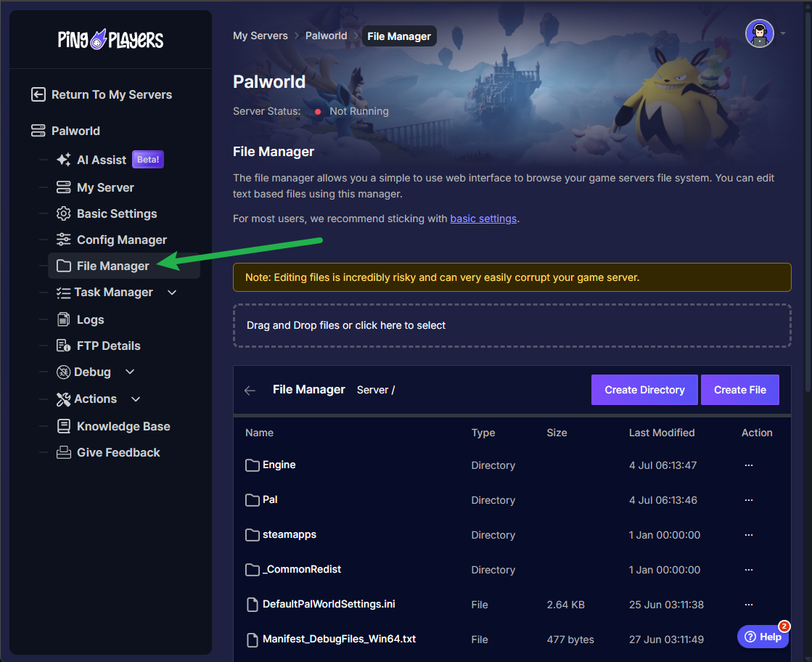Open the action menu for Engine row
This screenshot has height=662, width=812.
749,465
